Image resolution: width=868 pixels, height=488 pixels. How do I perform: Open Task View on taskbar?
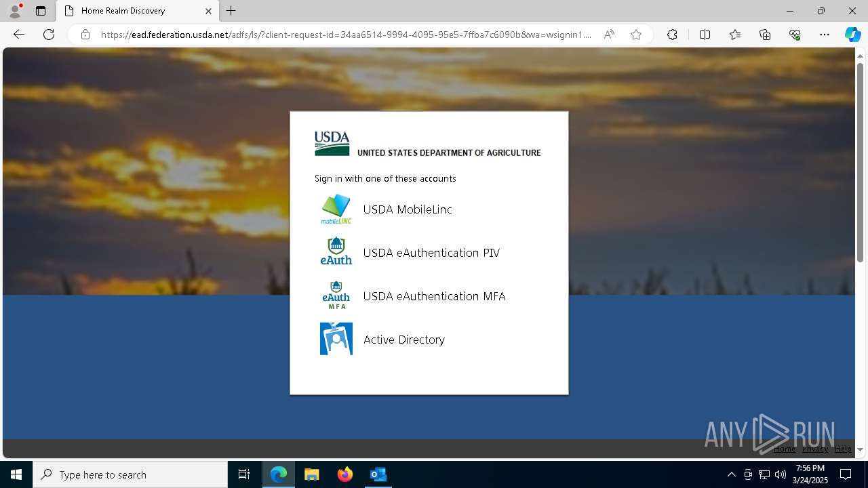tap(244, 474)
